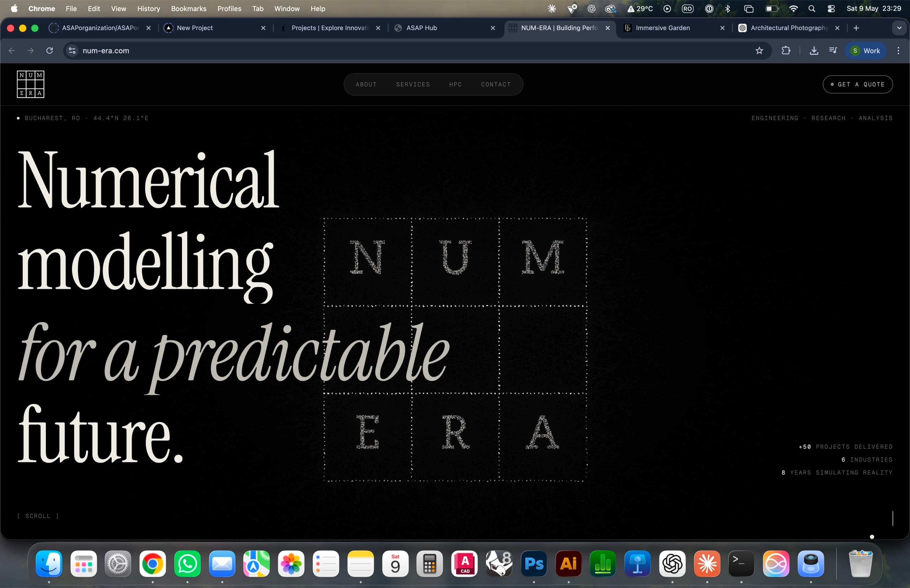Open the Chrome extensions puzzle icon
Image resolution: width=910 pixels, height=588 pixels.
[x=786, y=51]
